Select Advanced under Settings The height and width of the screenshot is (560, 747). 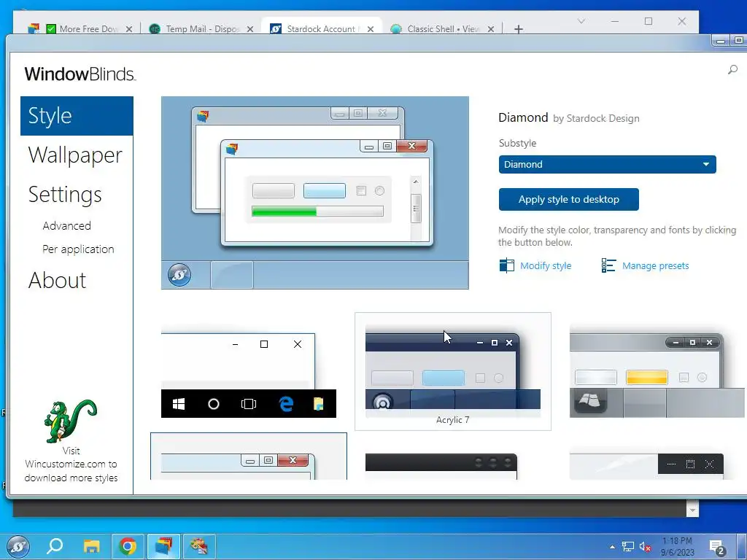(x=66, y=226)
